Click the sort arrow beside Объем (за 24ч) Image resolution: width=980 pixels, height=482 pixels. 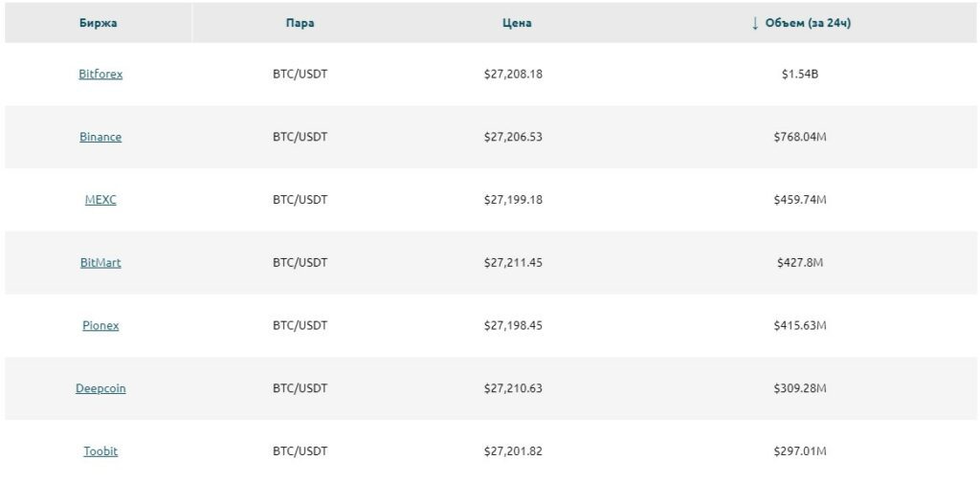click(755, 23)
